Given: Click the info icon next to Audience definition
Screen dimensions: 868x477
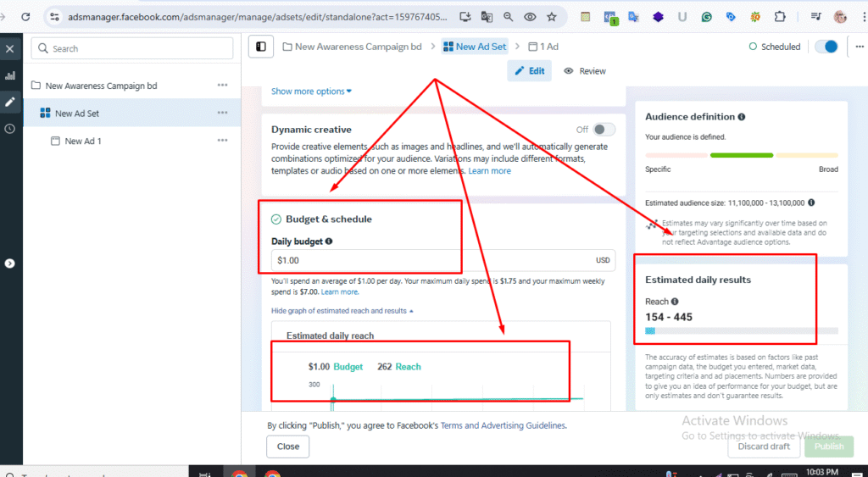Looking at the screenshot, I should 742,117.
